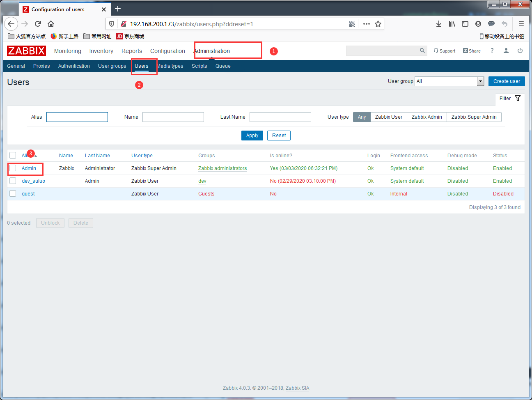Show the Firefox library

pos(452,24)
